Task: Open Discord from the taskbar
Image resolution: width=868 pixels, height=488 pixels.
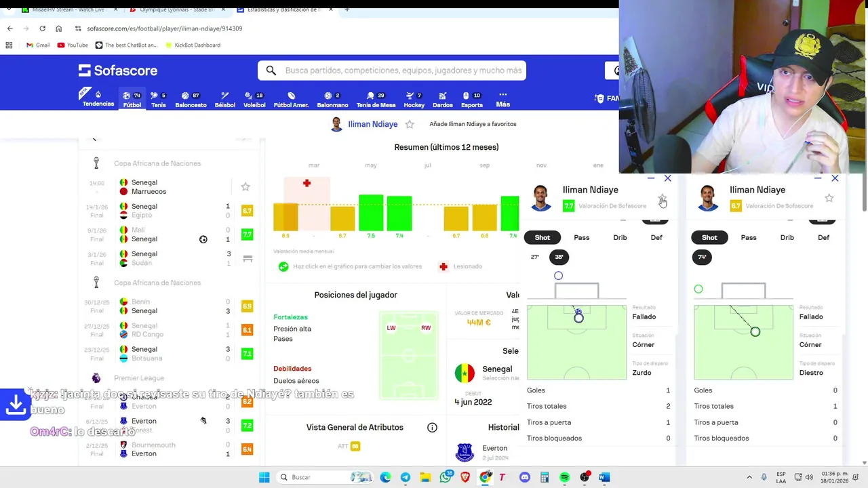Action: point(524,477)
